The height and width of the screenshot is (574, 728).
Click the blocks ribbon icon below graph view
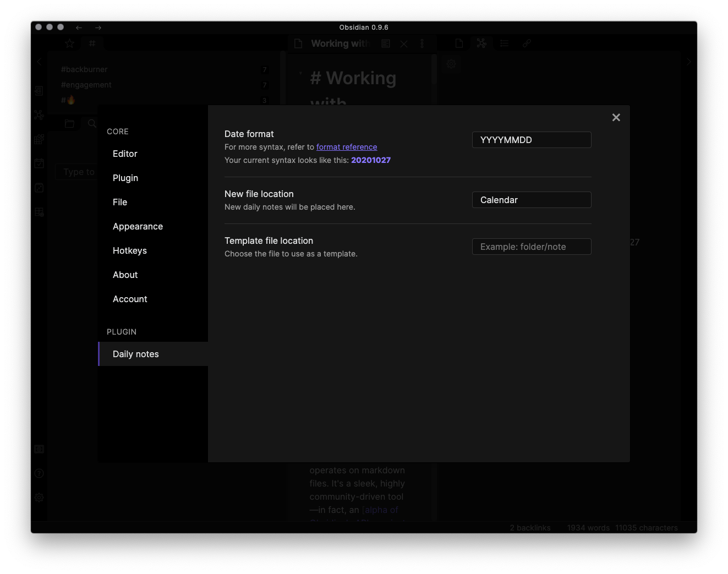[39, 139]
